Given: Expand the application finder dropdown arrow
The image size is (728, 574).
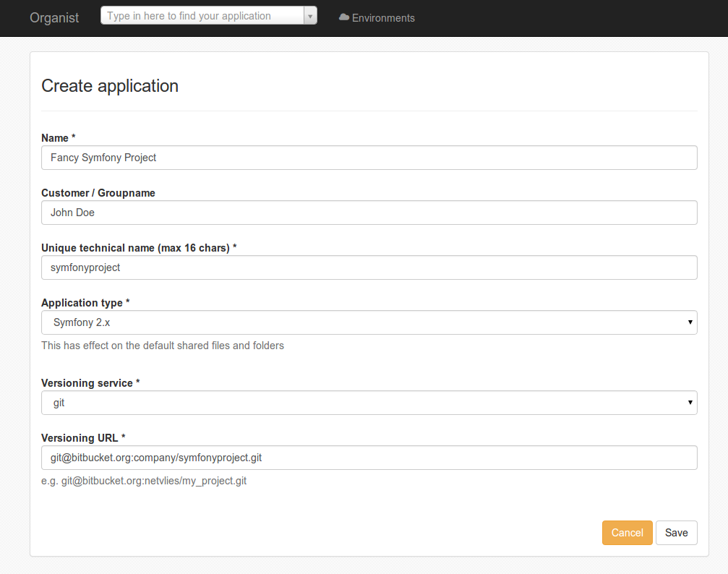Looking at the screenshot, I should tap(310, 16).
